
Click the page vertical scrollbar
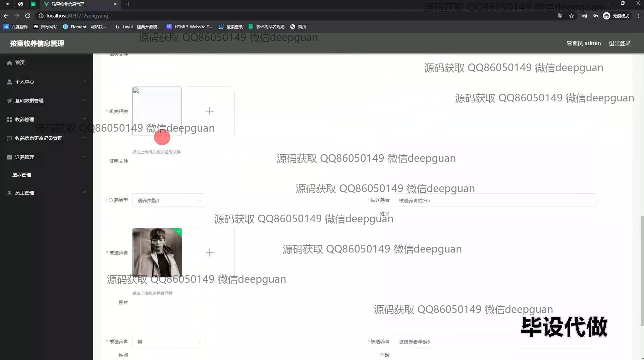[642, 271]
